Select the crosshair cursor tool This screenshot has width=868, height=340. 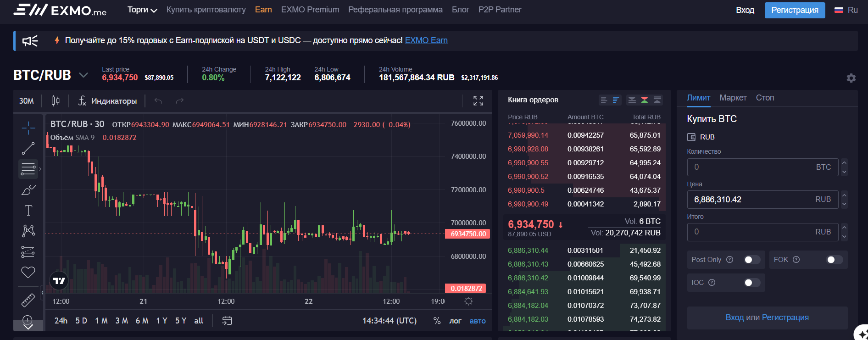[28, 128]
